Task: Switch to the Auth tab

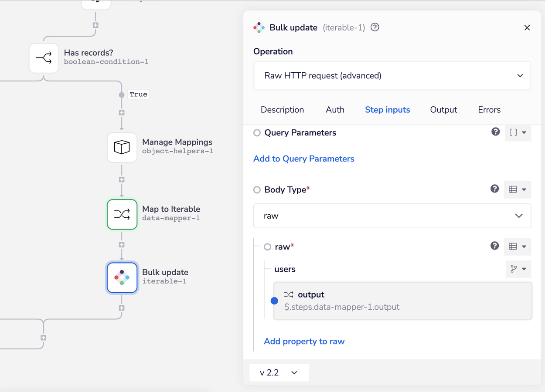Action: tap(335, 110)
